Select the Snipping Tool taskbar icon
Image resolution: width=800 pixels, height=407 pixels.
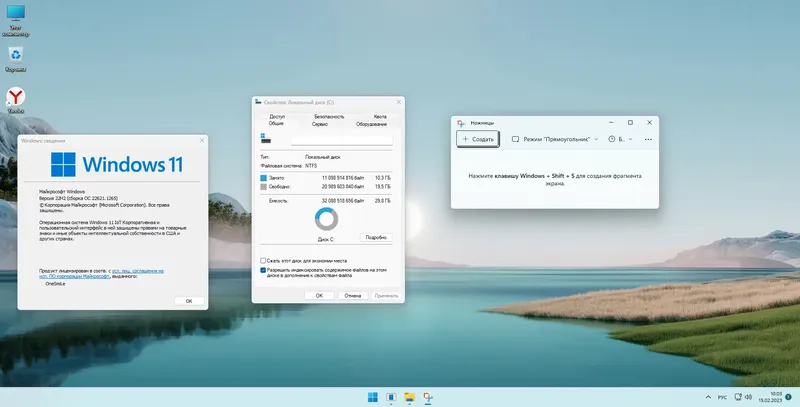pyautogui.click(x=428, y=397)
